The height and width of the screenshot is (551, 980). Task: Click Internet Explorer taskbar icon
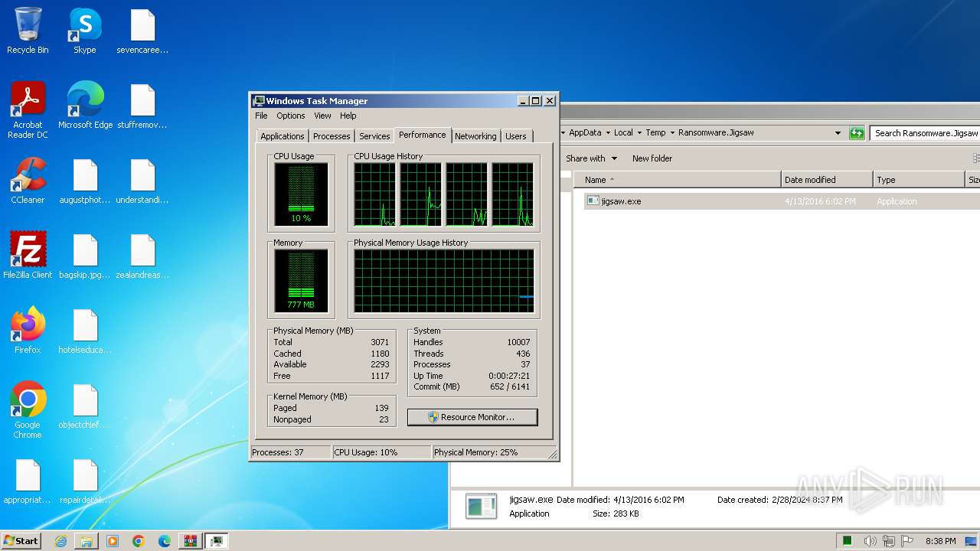(60, 541)
